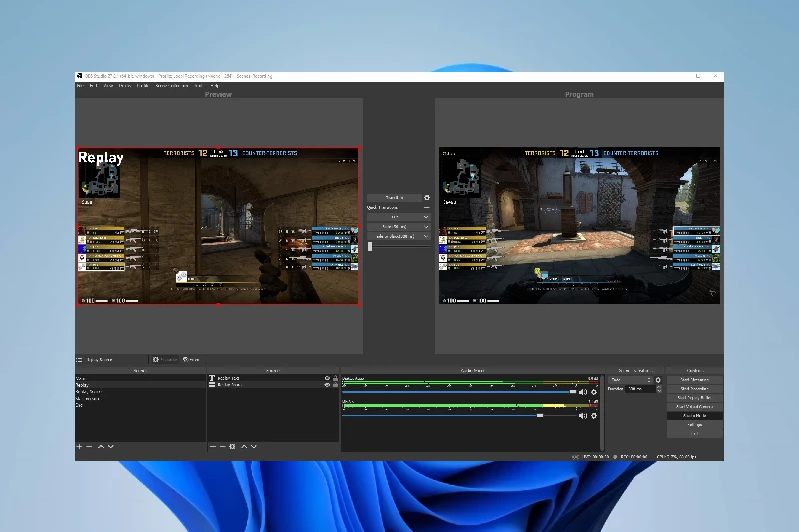The height and width of the screenshot is (532, 799).
Task: Click the Duration input field
Action: (x=640, y=389)
